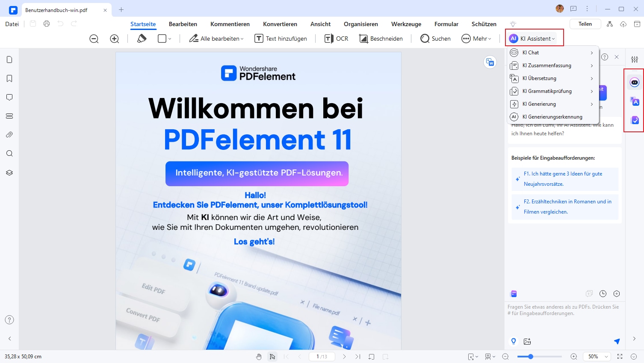Open attachments paperclip panel

pyautogui.click(x=9, y=135)
